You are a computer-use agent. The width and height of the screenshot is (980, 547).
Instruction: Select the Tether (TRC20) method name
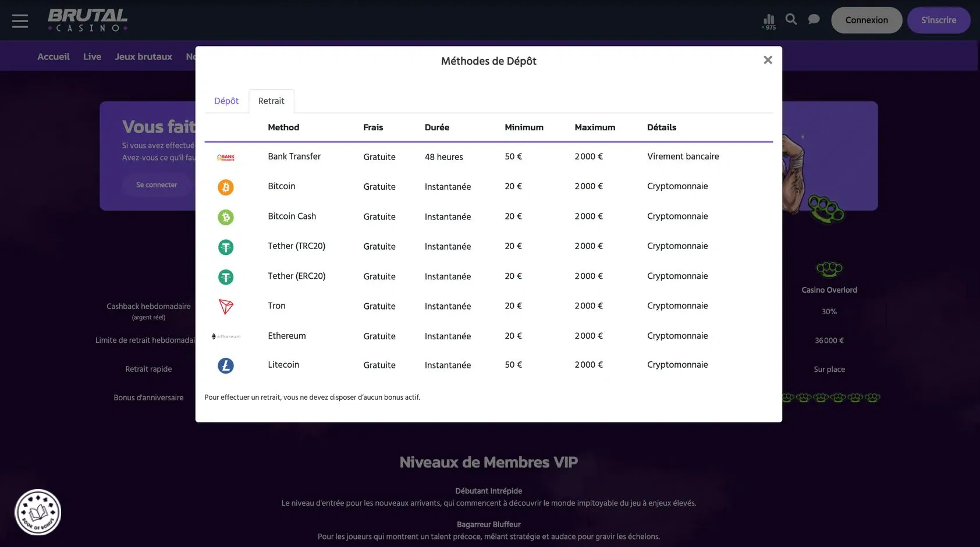tap(296, 246)
